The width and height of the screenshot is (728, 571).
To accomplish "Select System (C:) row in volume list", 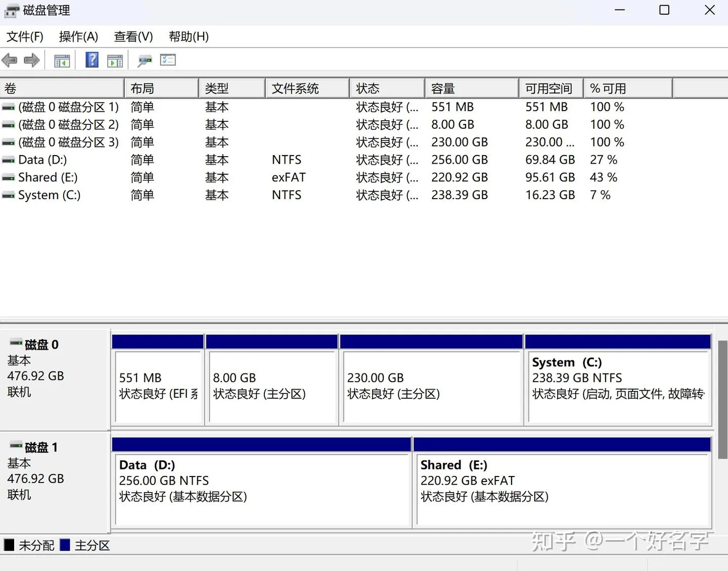I will click(50, 195).
